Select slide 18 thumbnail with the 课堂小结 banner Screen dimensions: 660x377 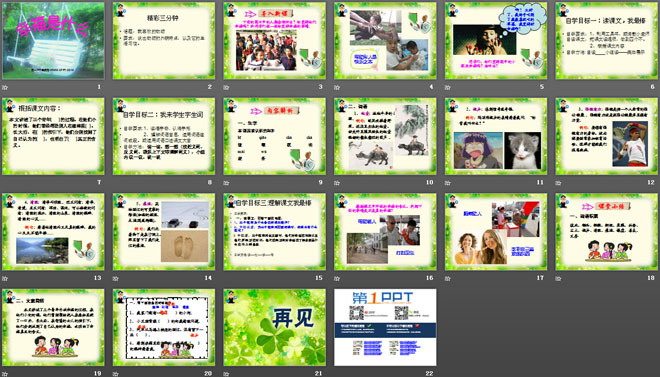pyautogui.click(x=607, y=232)
